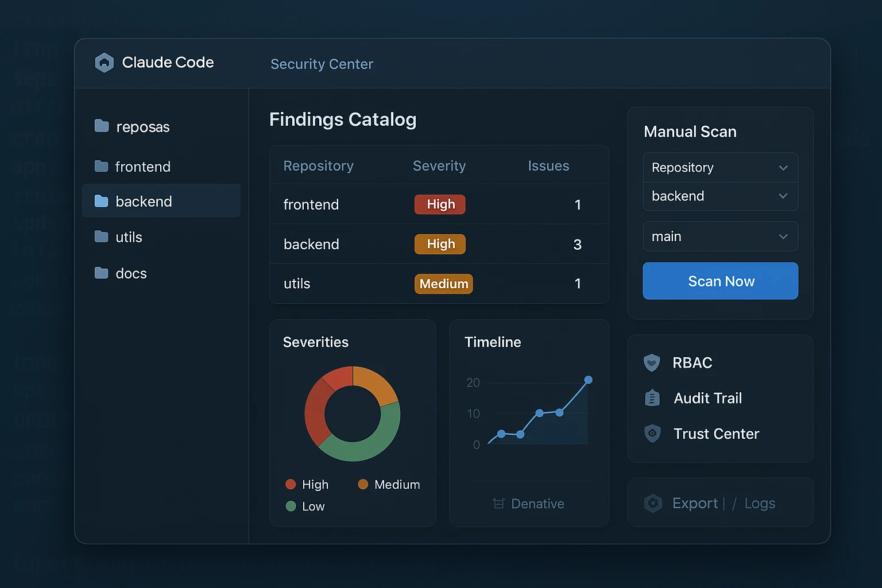Click the chevron on the main dropdown

click(783, 237)
